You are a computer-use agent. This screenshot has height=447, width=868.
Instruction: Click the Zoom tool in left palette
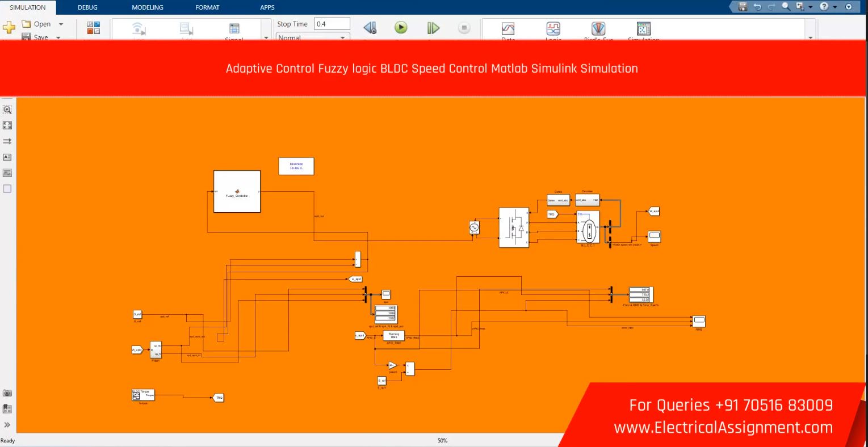7,110
